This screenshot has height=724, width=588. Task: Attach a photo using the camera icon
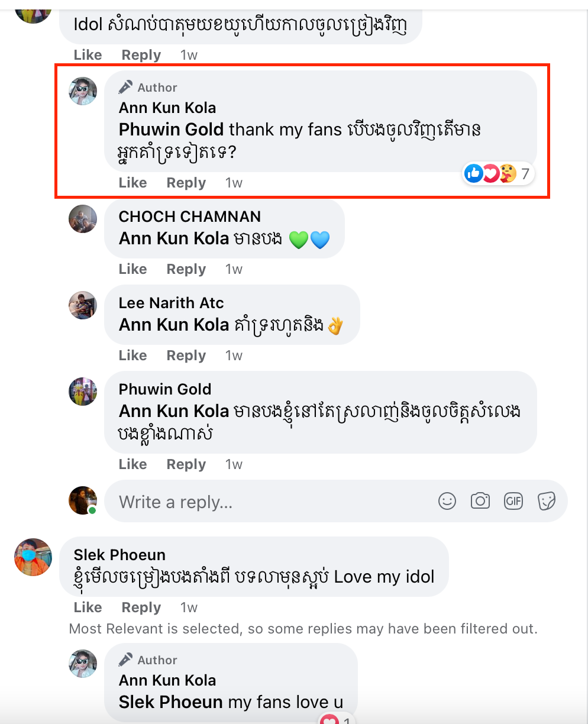[x=480, y=502]
